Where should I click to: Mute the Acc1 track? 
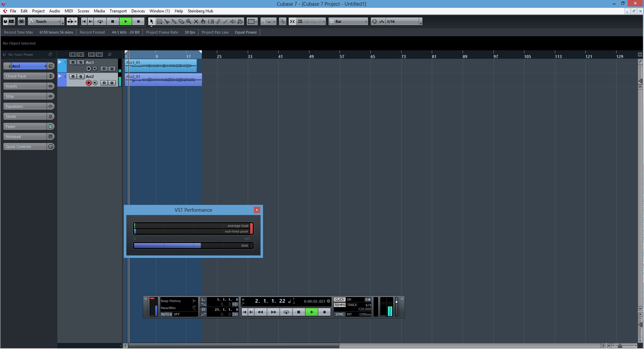(x=73, y=62)
